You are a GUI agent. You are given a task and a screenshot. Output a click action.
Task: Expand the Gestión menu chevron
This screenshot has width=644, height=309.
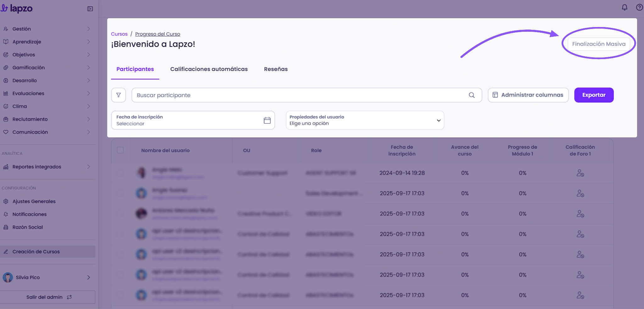tap(89, 29)
